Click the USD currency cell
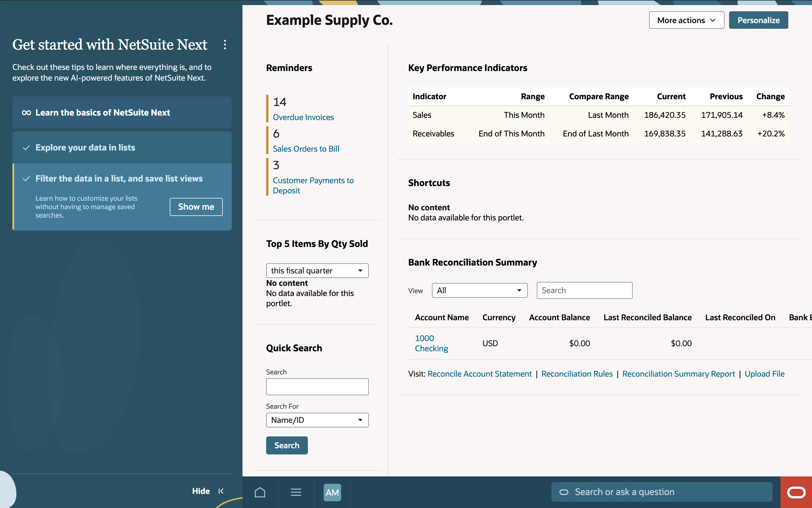Image resolution: width=812 pixels, height=508 pixels. (490, 343)
